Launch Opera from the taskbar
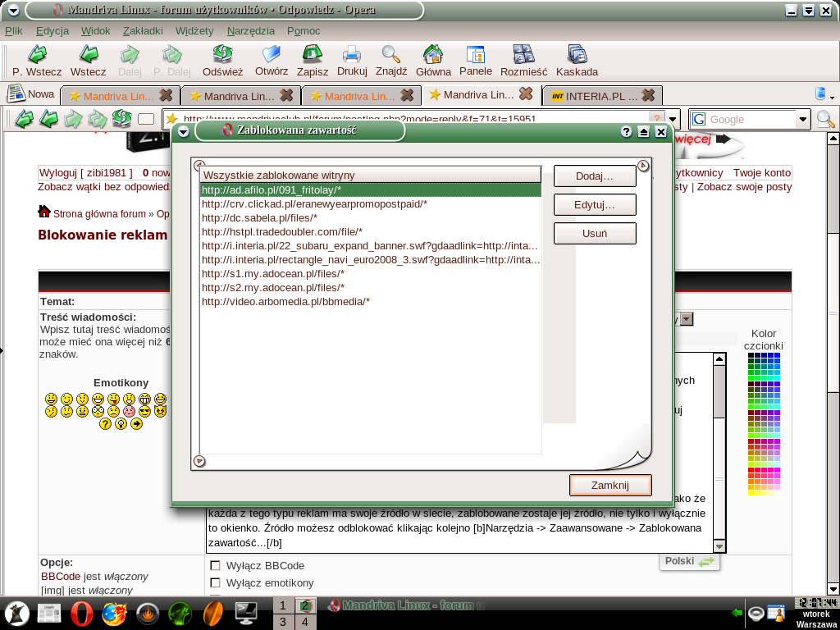 80,614
